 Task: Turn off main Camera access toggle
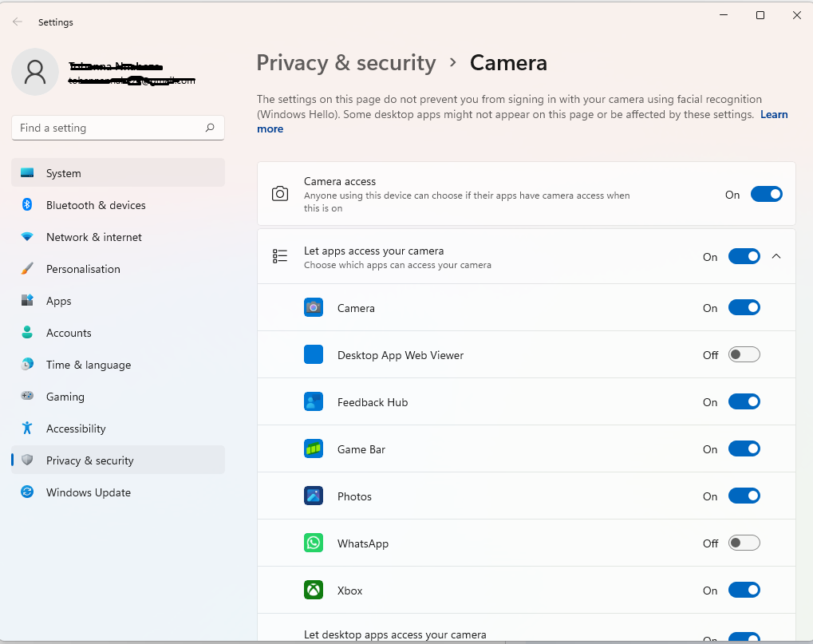coord(766,195)
